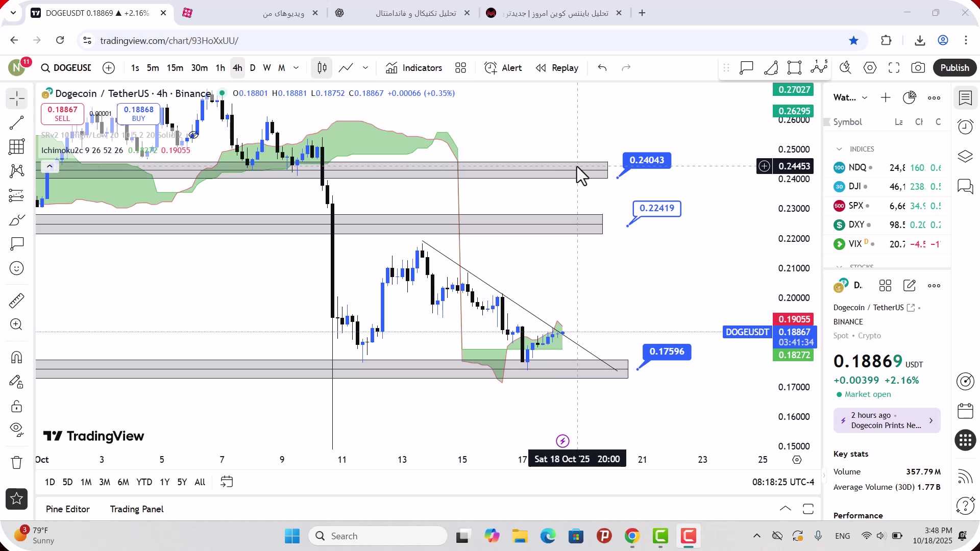
Task: Open the go to date calendar
Action: click(x=227, y=482)
